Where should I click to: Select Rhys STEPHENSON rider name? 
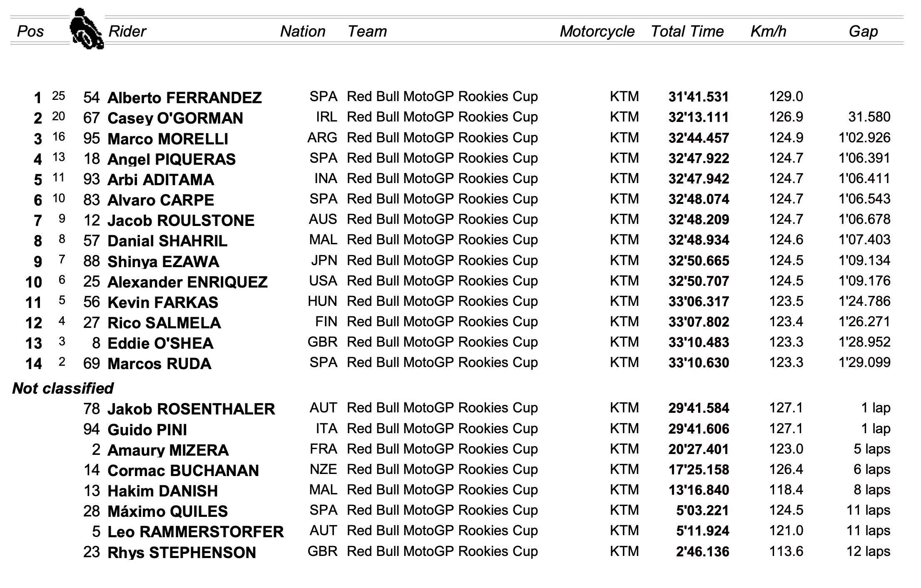(182, 553)
